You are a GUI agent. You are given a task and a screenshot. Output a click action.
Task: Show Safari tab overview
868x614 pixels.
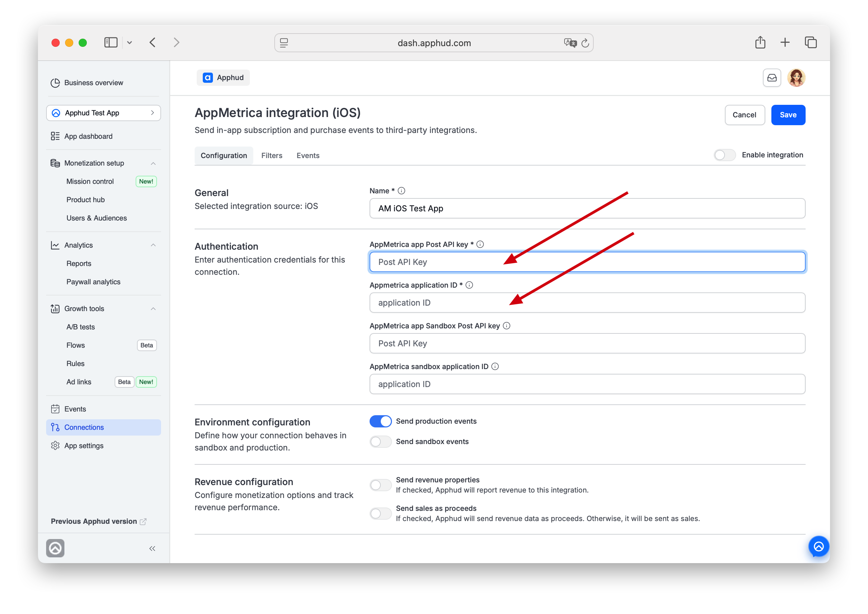click(811, 42)
